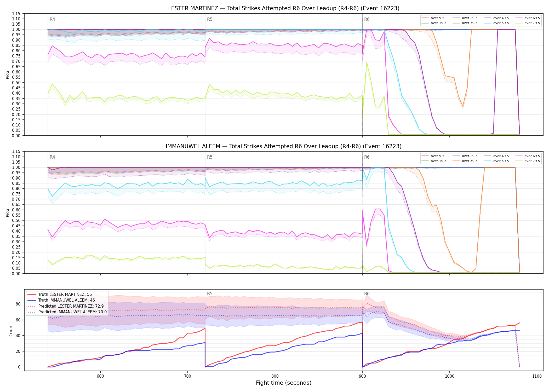The height and width of the screenshot is (392, 549).
Task: Click the R5 marker on the Count chart
Action: tap(210, 294)
